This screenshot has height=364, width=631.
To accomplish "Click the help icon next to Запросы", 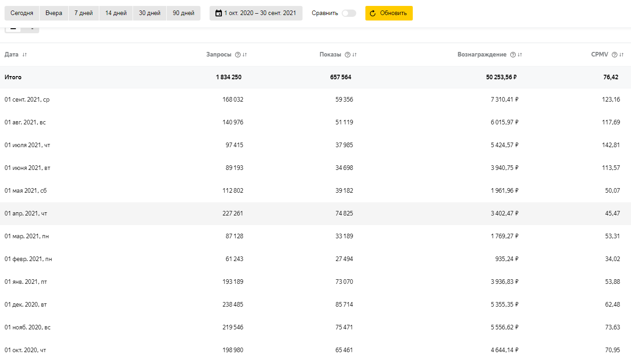I will (237, 55).
